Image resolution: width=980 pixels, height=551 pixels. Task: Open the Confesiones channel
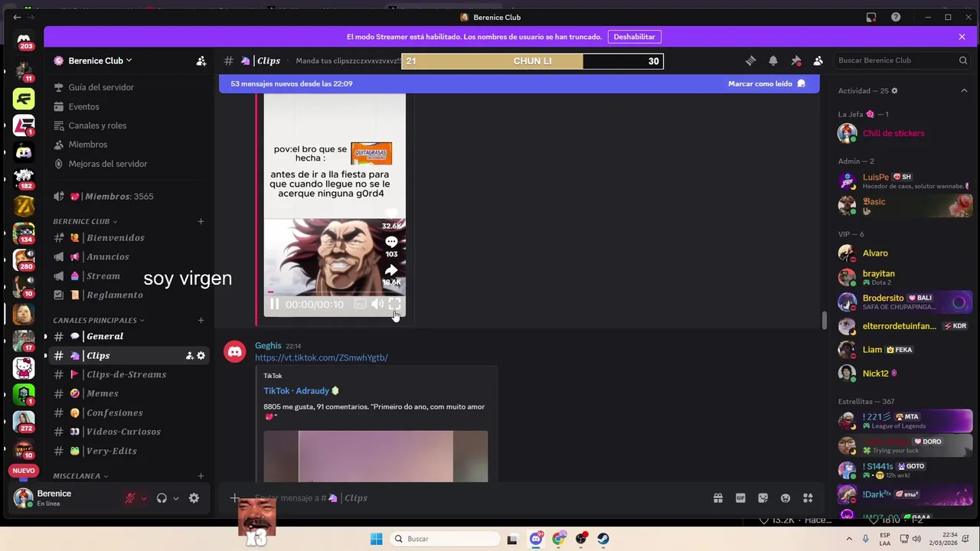114,413
